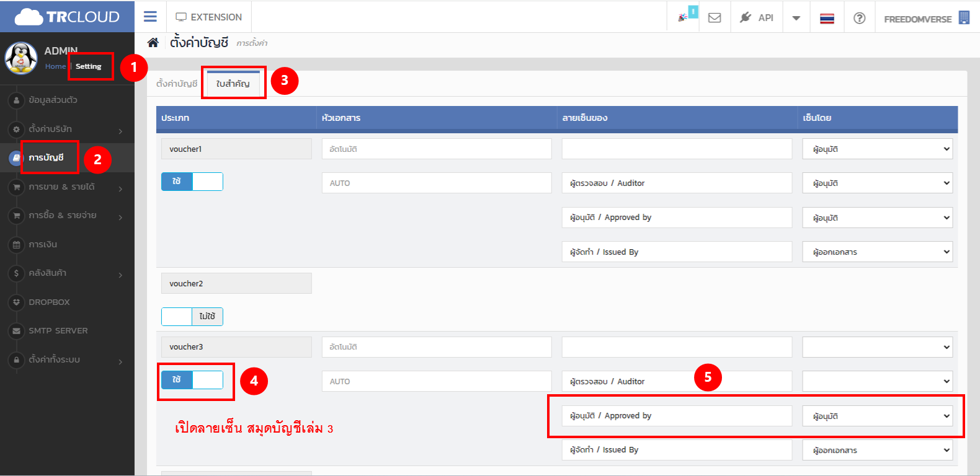
Task: Click the Setting link under ADMIN
Action: (88, 66)
